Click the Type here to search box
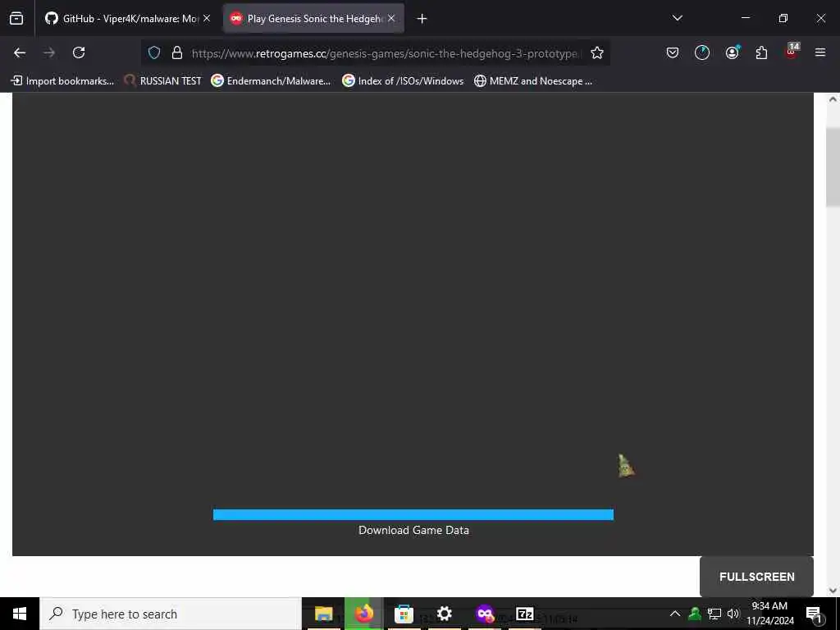The image size is (840, 630). 171,614
